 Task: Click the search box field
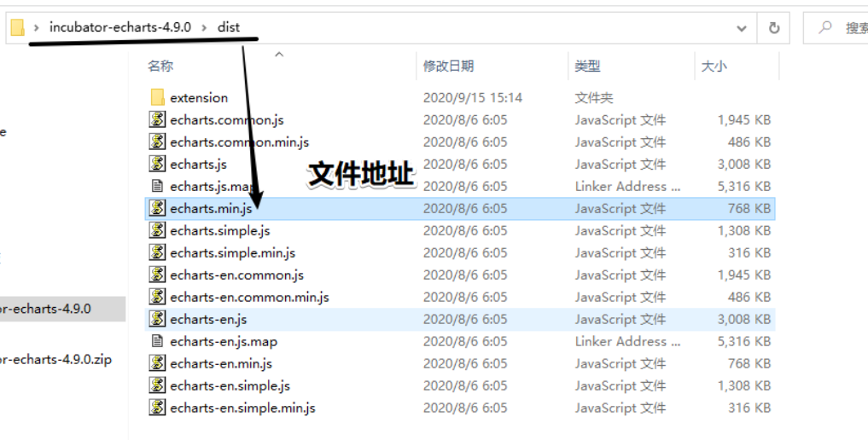coord(836,27)
